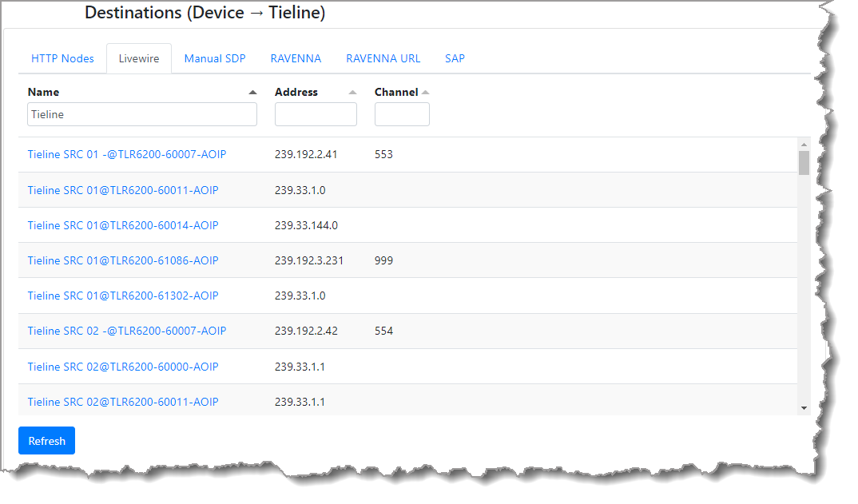Sort by Name column arrow
Image resolution: width=858 pixels, height=504 pixels.
252,93
